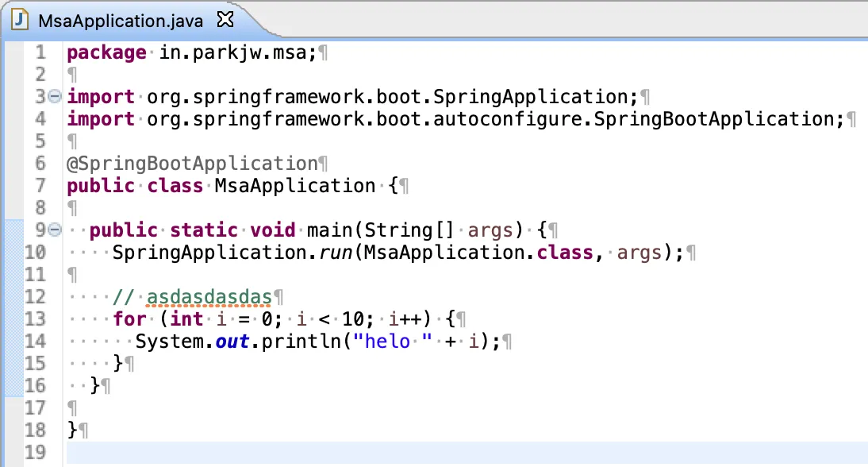Close the MsaApplication.java tab
The image size is (868, 467).
click(225, 20)
